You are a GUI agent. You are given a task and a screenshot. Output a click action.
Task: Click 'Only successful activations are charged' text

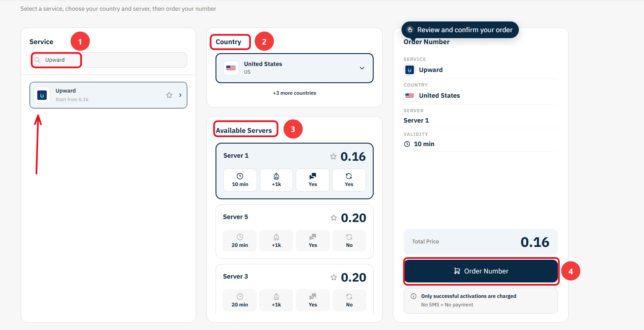(469, 296)
